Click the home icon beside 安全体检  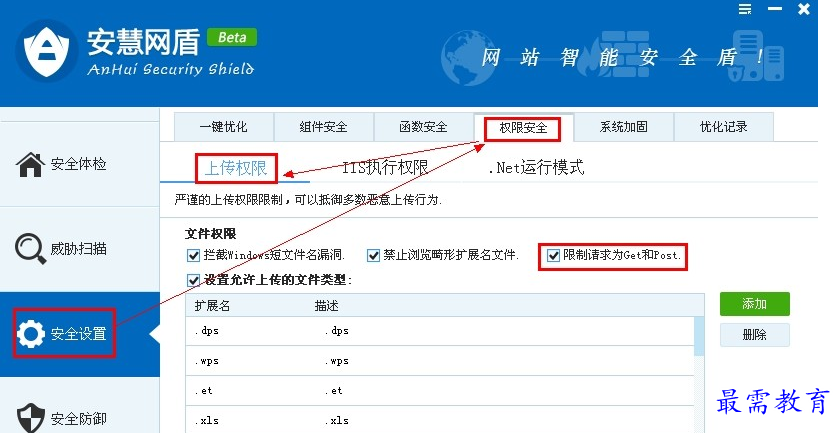coord(30,164)
